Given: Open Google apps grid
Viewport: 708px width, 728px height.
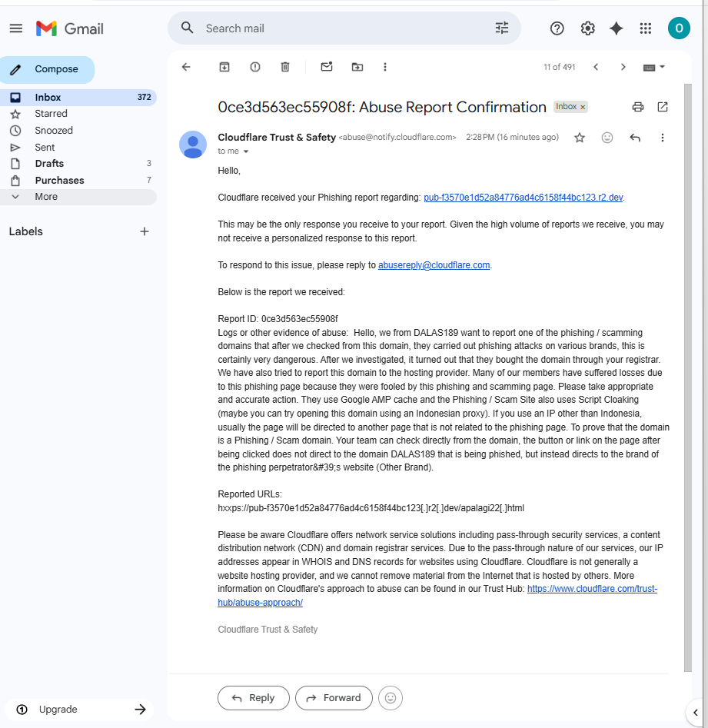Looking at the screenshot, I should (645, 28).
